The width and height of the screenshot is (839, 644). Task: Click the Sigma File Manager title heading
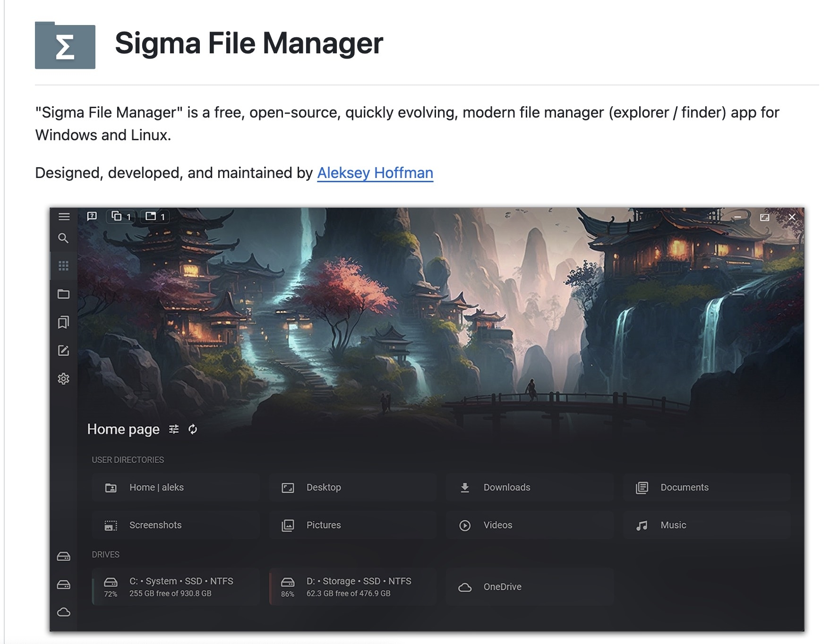tap(249, 43)
